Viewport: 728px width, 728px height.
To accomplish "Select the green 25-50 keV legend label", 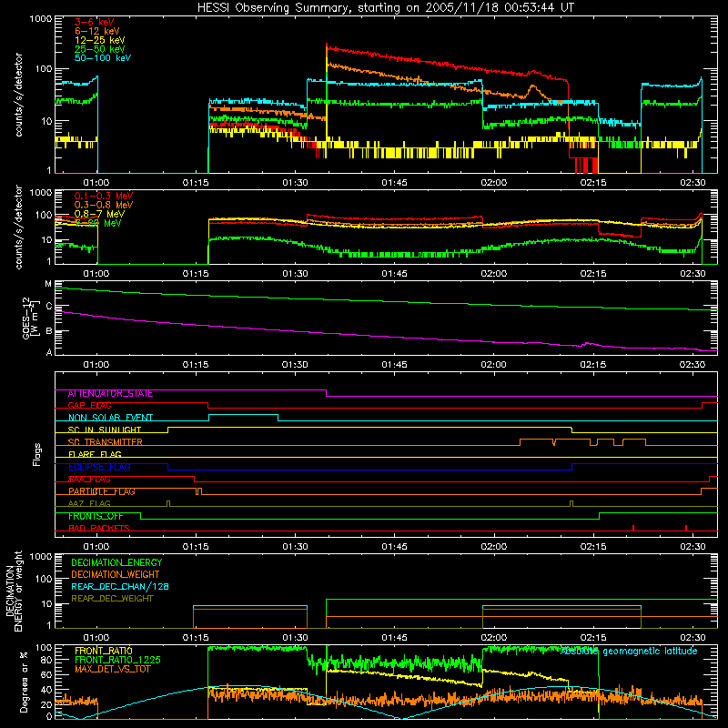I will [99, 49].
